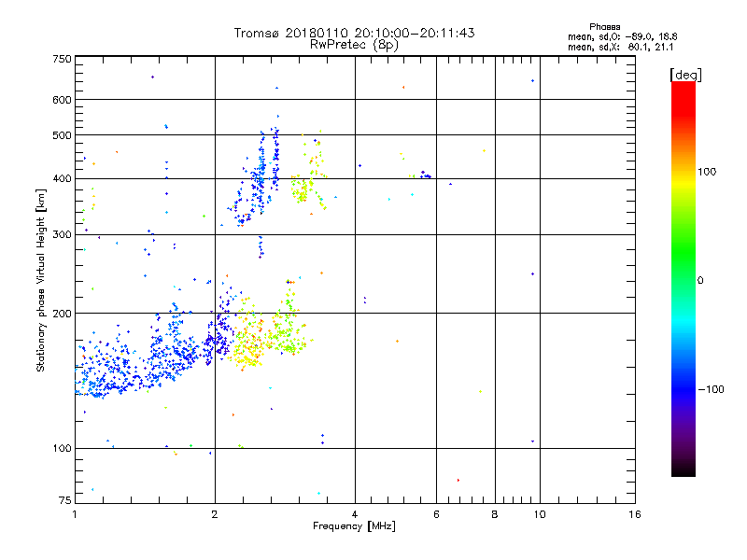Image resolution: width=747 pixels, height=560 pixels.
Task: Click y-axis tick label '750'
Action: (x=62, y=59)
